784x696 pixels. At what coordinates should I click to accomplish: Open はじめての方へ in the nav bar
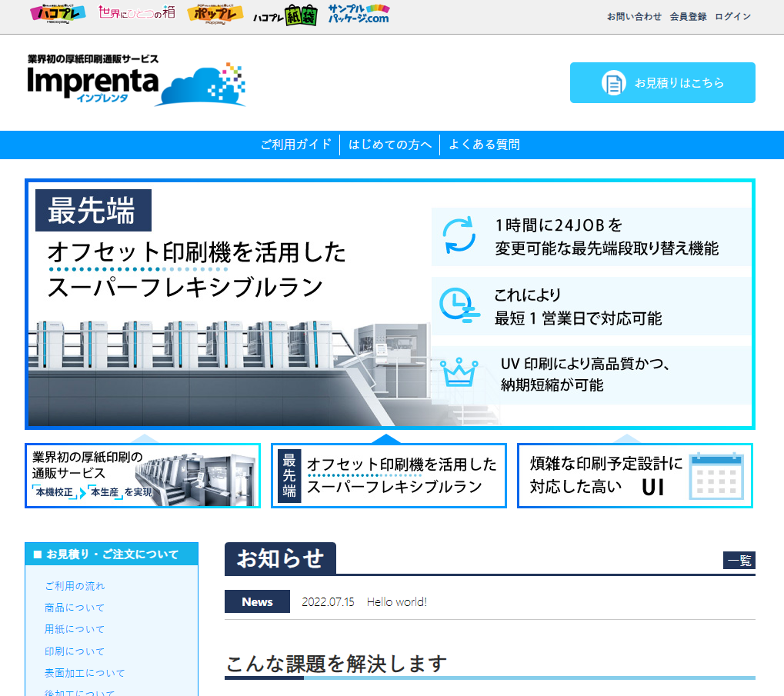390,145
